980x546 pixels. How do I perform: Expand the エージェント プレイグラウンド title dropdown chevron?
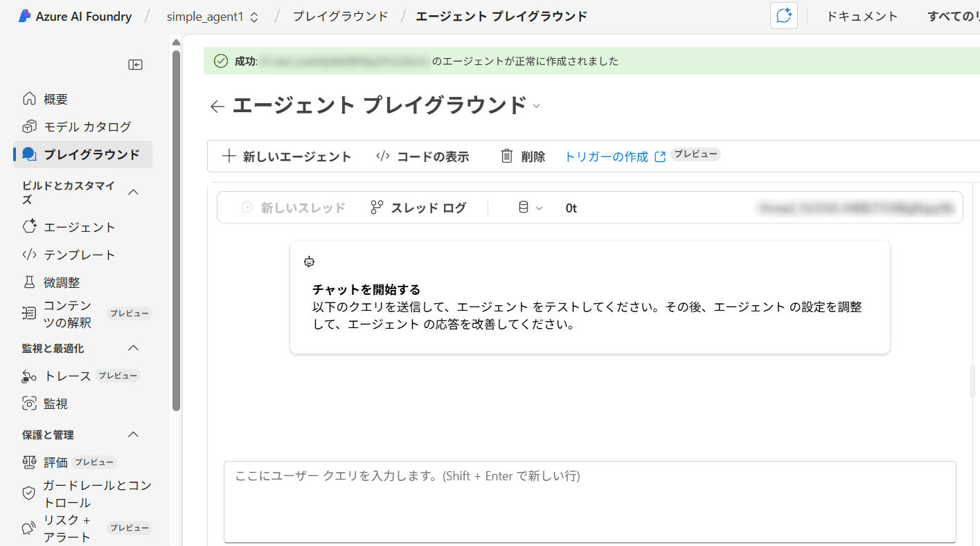[x=537, y=107]
